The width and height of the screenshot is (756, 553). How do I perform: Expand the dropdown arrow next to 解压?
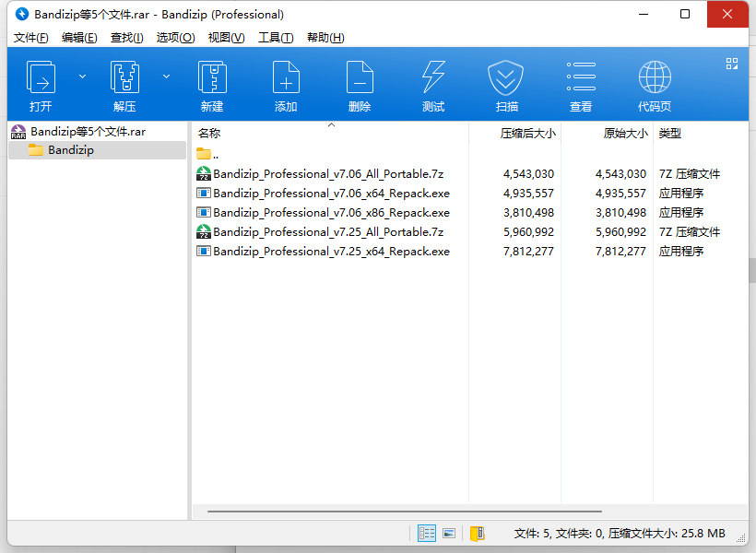tap(166, 76)
